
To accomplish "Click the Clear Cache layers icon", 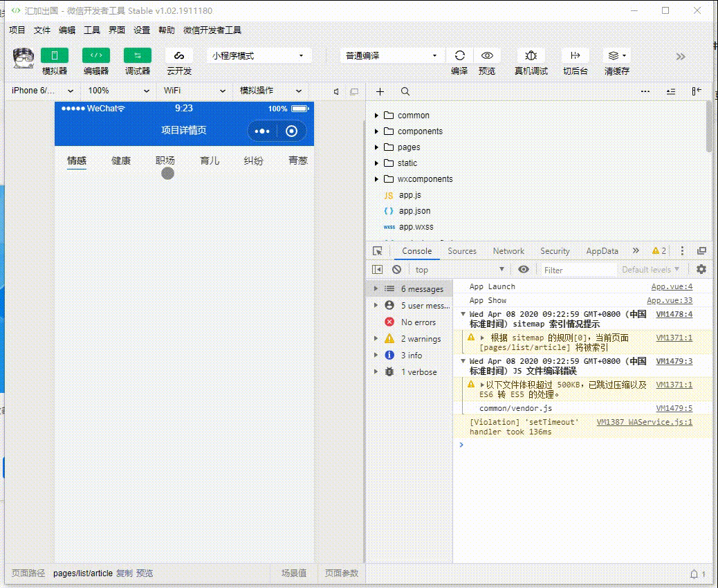I will pyautogui.click(x=616, y=56).
